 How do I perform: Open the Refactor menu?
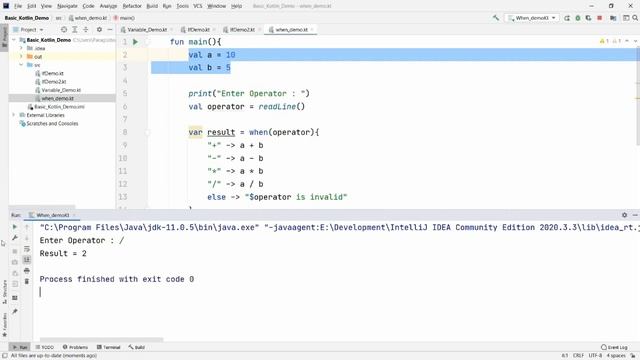[x=132, y=6]
